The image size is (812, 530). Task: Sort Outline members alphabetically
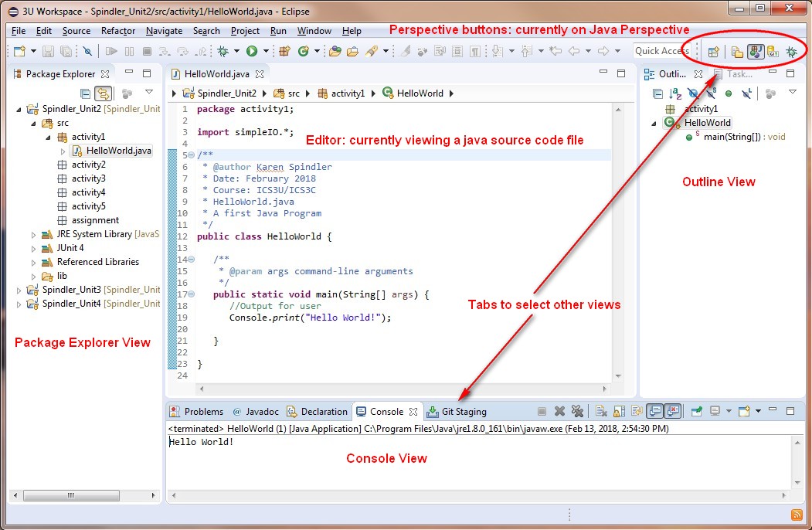pyautogui.click(x=674, y=92)
